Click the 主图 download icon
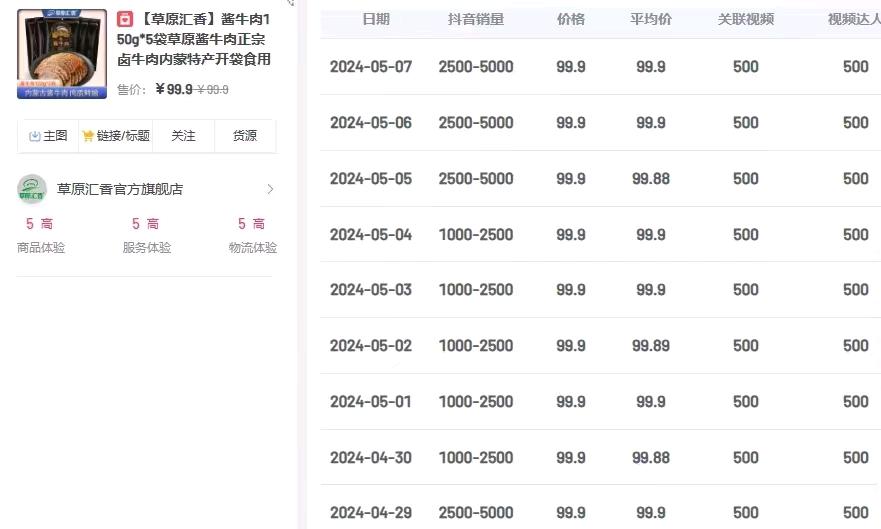 click(35, 136)
